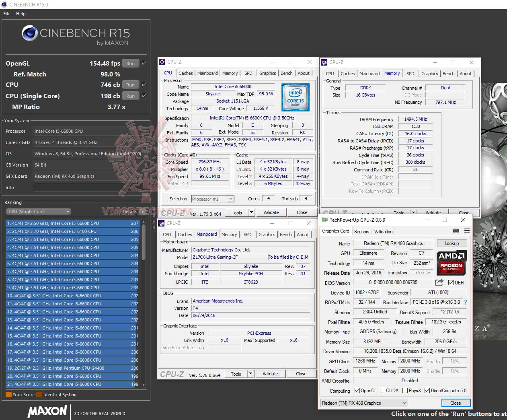The height and width of the screenshot is (420, 507).
Task: Click CPU-Z app icon in Mainboard window title
Action: (161, 223)
